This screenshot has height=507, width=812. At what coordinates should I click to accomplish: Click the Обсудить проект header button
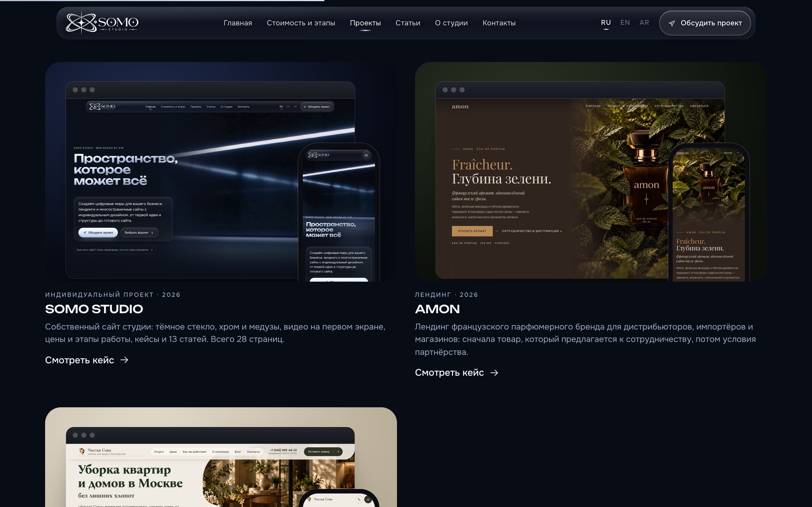coord(705,23)
